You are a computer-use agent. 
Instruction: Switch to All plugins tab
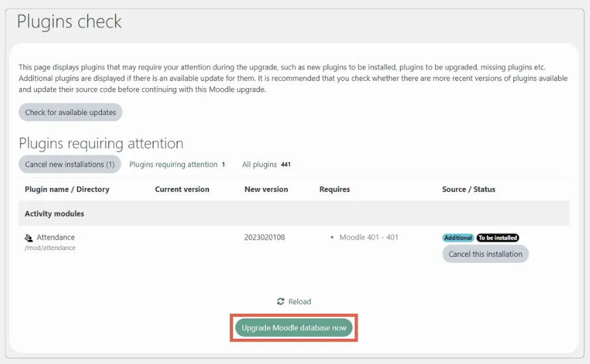[266, 164]
